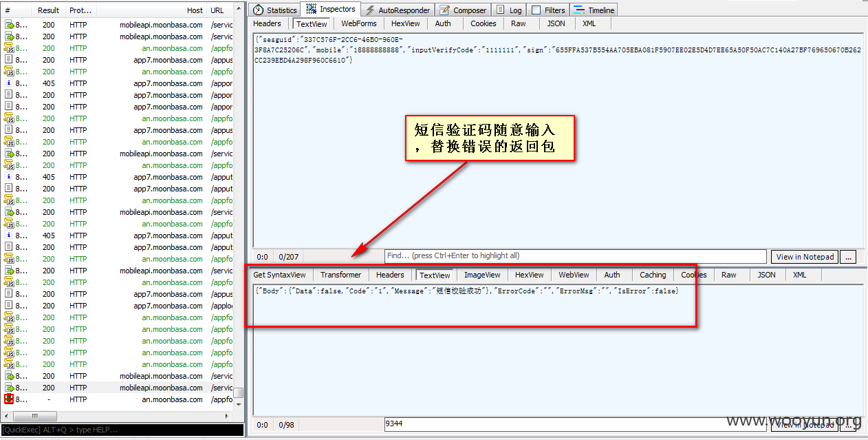
Task: Toggle the Filters checkbox
Action: [x=536, y=10]
